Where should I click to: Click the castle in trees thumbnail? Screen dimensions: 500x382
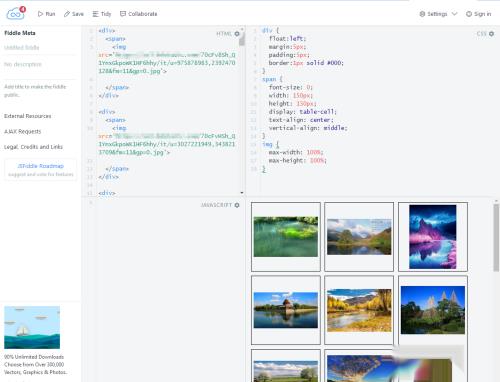433,310
